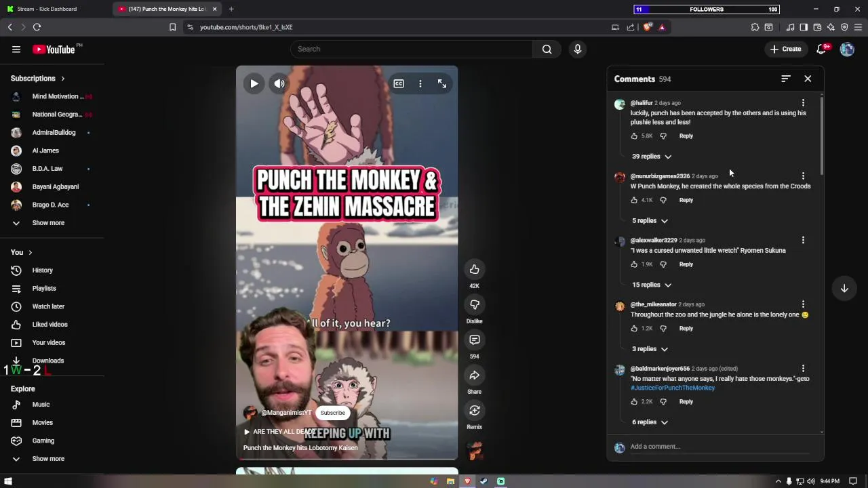Toggle closed captions on the Short
The height and width of the screenshot is (488, 868).
(399, 83)
